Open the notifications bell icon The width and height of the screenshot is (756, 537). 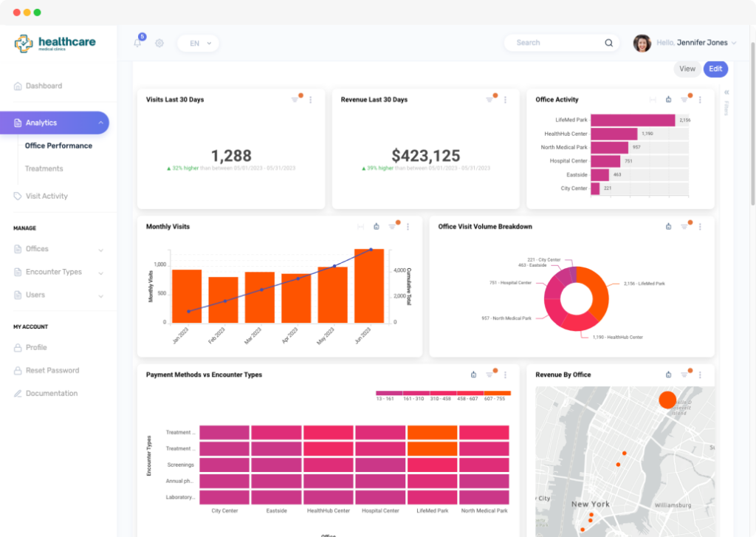click(x=137, y=43)
